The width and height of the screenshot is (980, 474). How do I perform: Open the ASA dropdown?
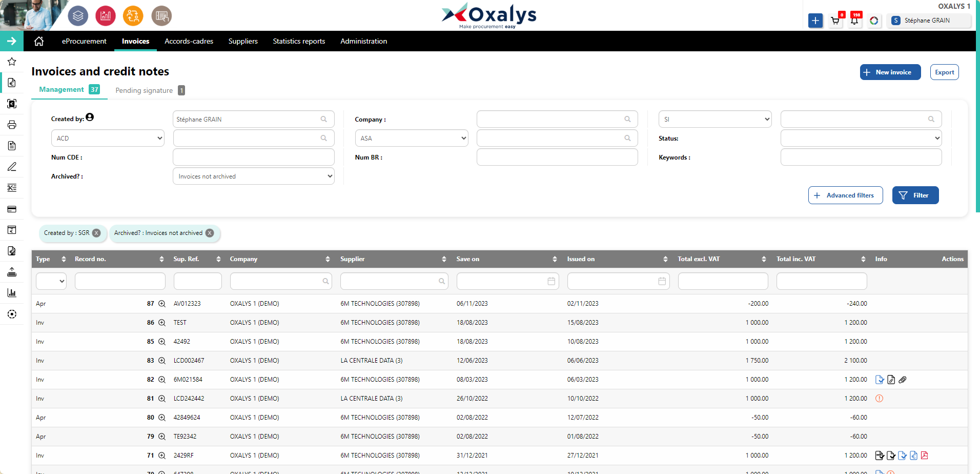coord(412,138)
